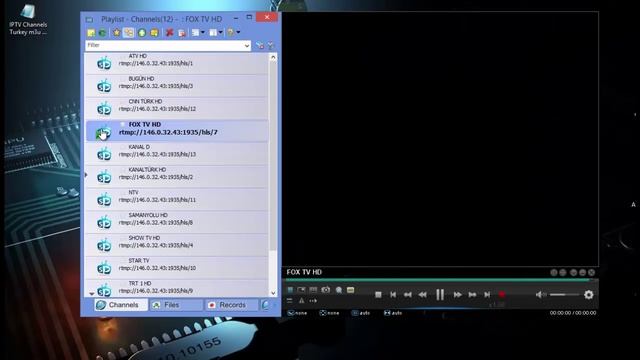
Task: Click the star favorites icon in playlist toolbar
Action: (x=117, y=33)
